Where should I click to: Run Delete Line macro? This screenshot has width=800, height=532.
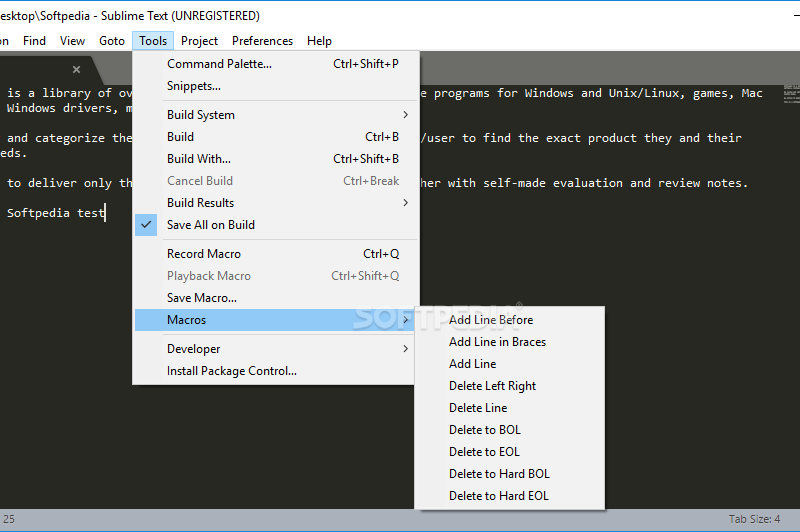coord(510,408)
